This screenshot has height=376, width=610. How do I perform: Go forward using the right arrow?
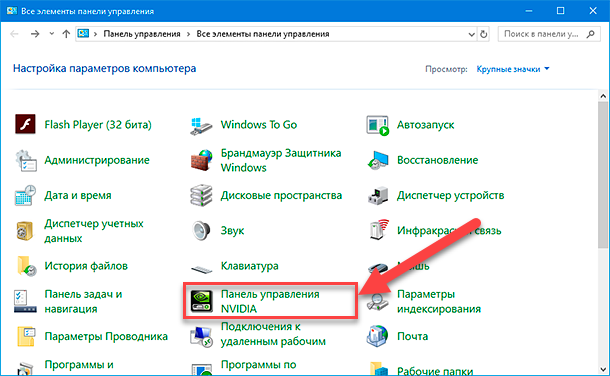35,34
